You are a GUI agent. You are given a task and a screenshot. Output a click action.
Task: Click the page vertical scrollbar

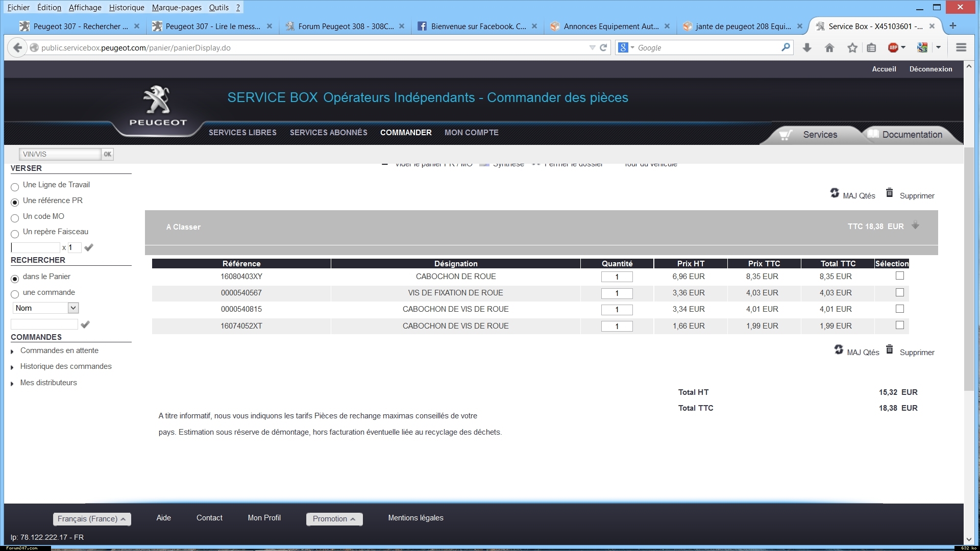click(x=969, y=270)
